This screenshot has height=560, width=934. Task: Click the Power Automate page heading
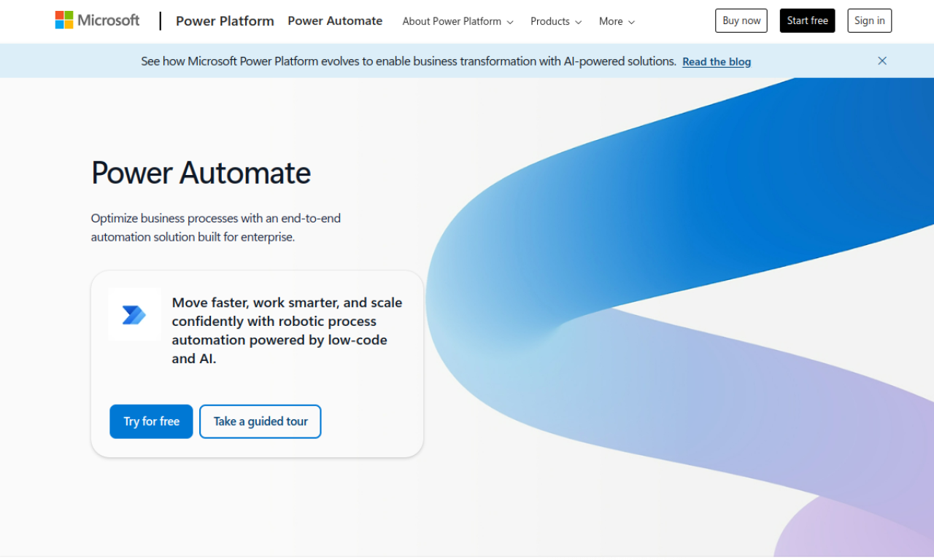click(201, 173)
